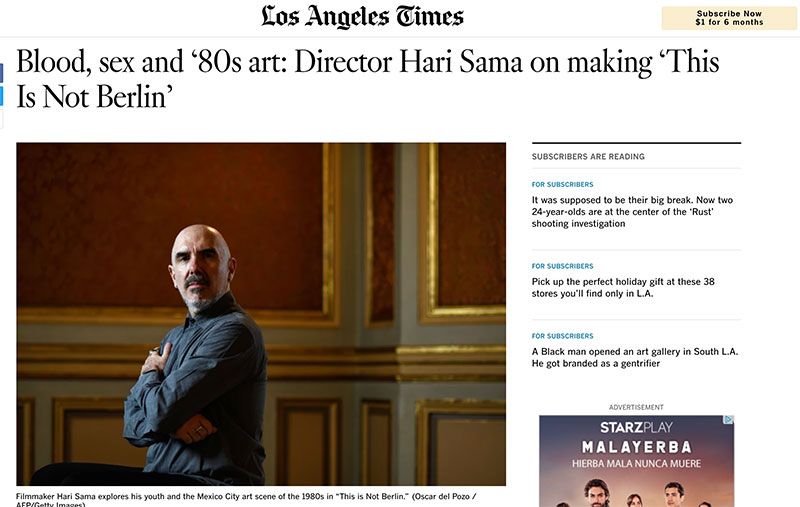Click the photo caption crediting Oscar del Pozo
The height and width of the screenshot is (507, 800).
pos(246,499)
